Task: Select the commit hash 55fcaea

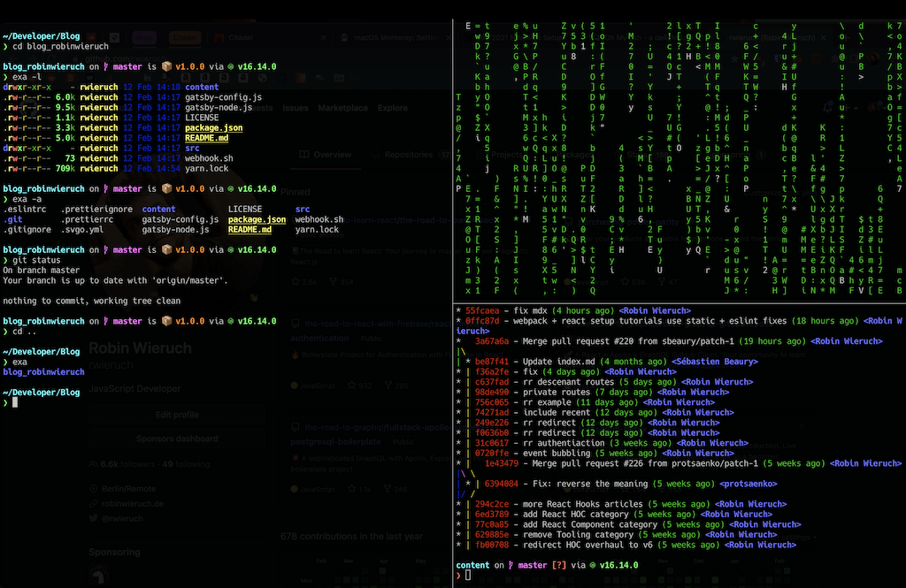Action: pyautogui.click(x=483, y=311)
